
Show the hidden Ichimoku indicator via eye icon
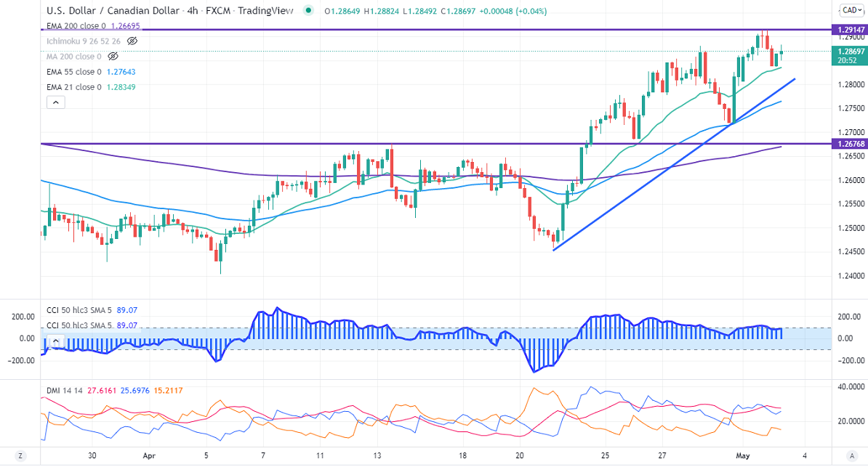[132, 41]
